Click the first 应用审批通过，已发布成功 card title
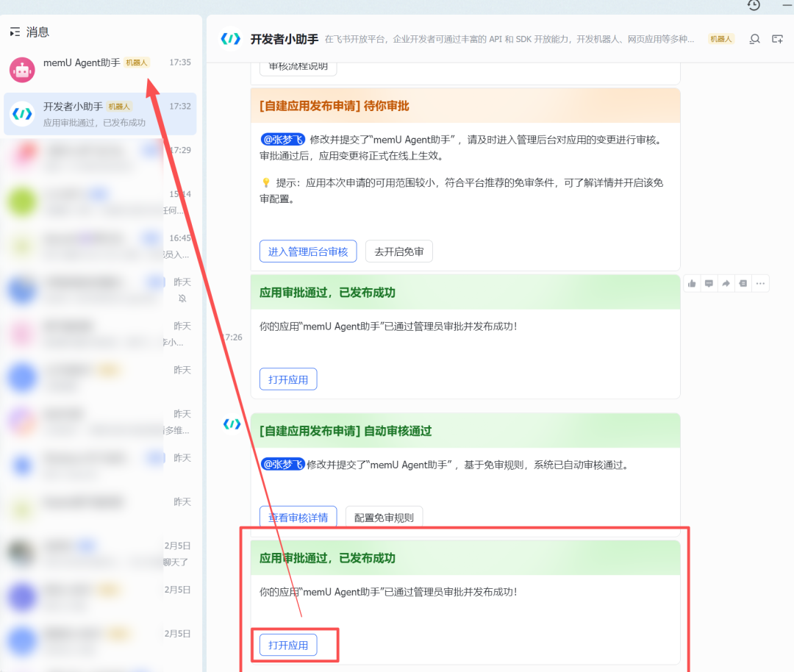This screenshot has height=672, width=794. tap(327, 292)
